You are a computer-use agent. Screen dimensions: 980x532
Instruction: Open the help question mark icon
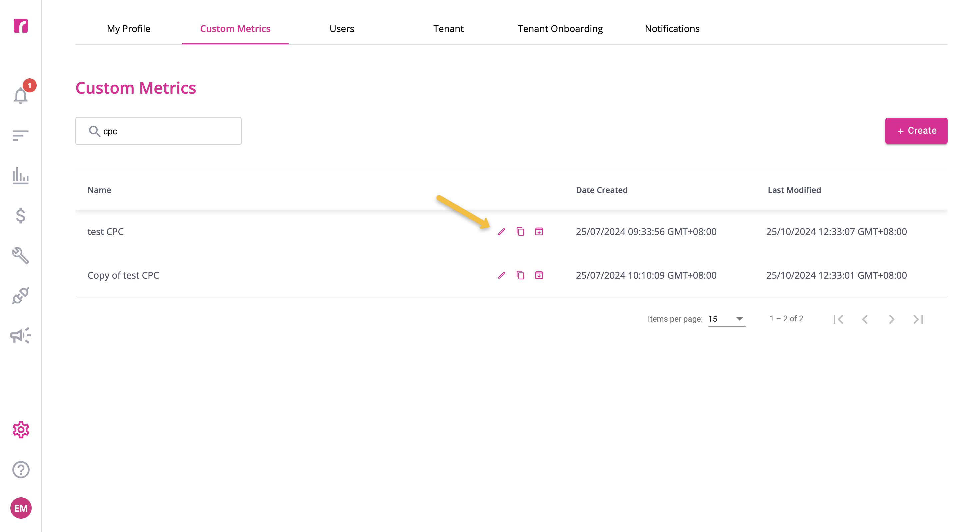(21, 470)
